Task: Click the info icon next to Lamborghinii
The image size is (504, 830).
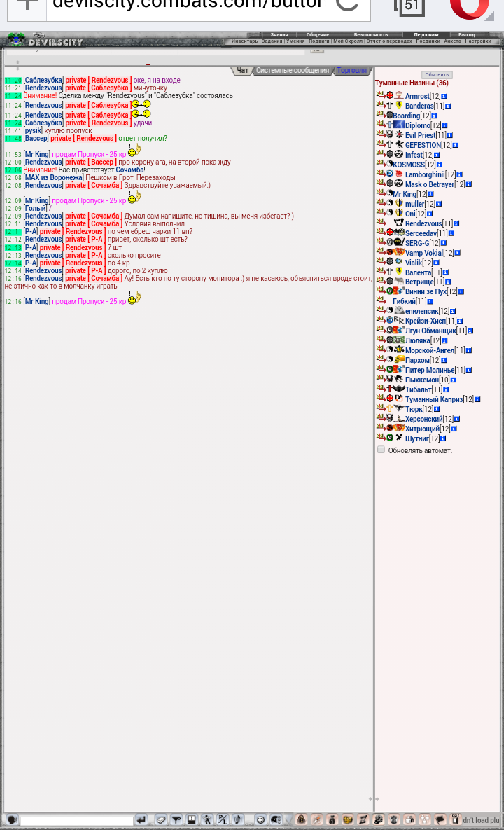Action: pos(460,175)
